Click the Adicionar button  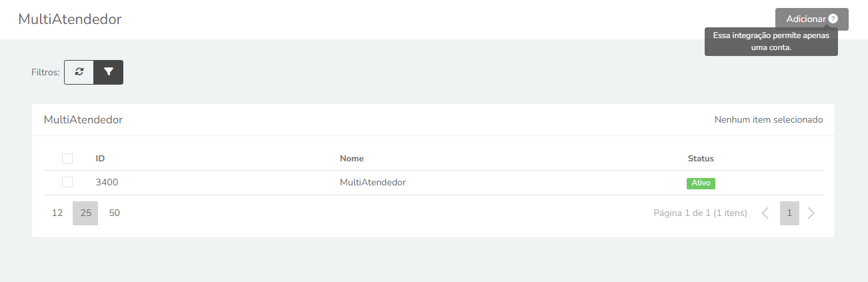[x=811, y=19]
